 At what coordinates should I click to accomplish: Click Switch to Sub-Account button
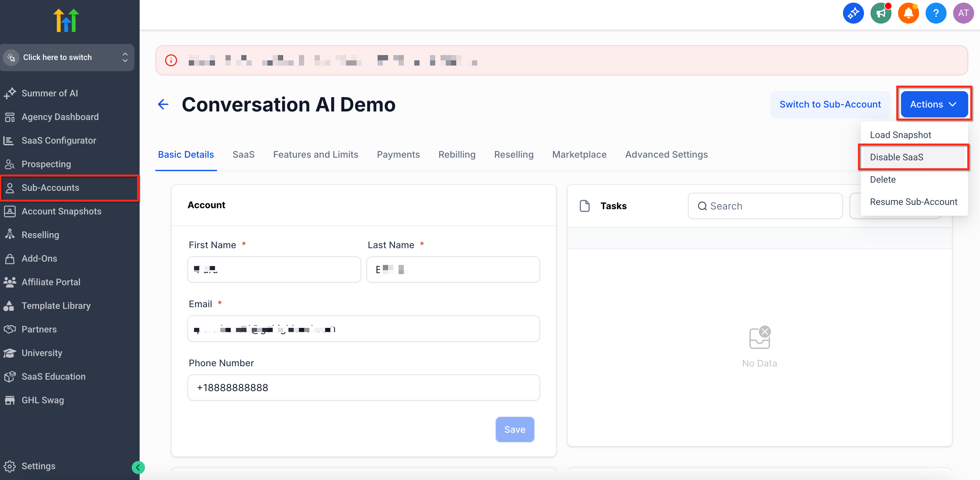point(830,104)
